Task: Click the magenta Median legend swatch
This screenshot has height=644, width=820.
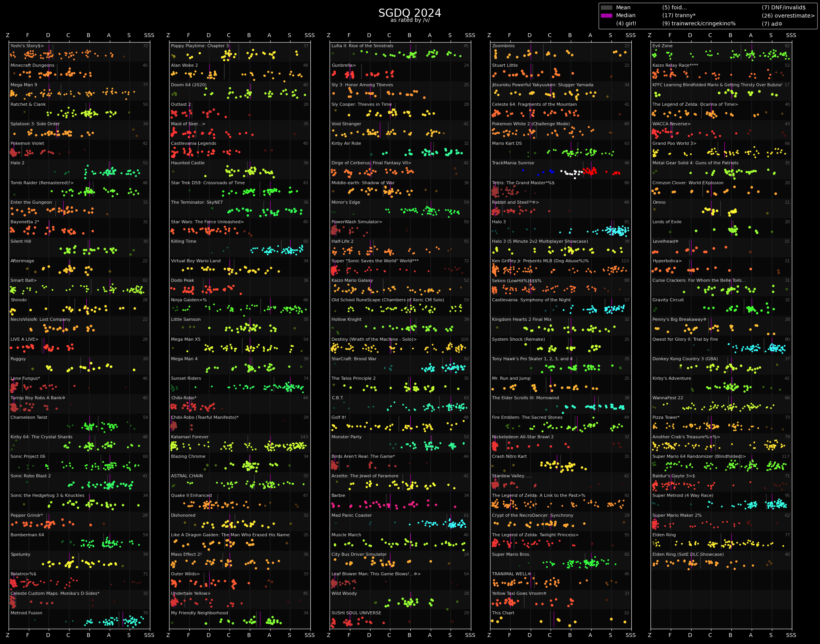Action: point(606,16)
